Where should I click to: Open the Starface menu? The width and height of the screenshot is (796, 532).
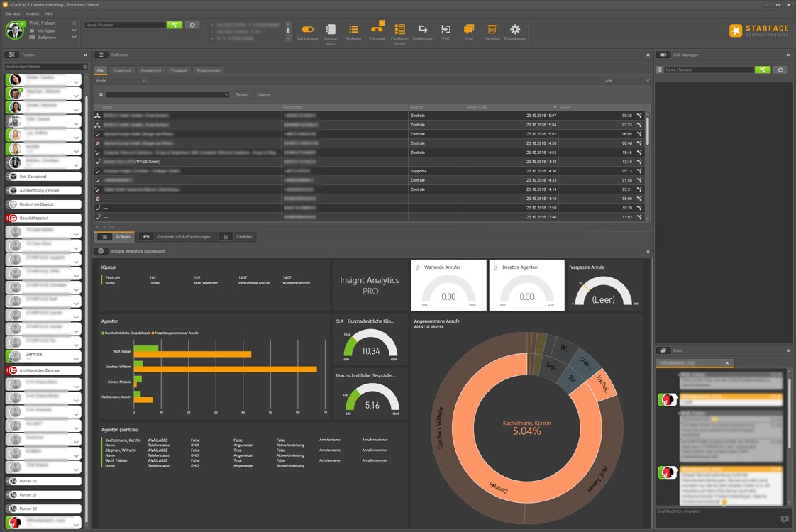click(12, 13)
